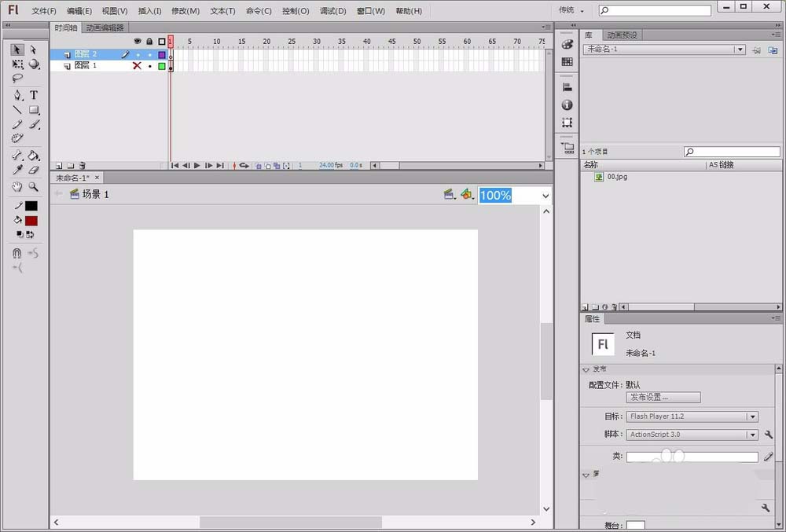Image resolution: width=786 pixels, height=532 pixels.
Task: Select the 3D Rotation tool
Action: click(34, 64)
